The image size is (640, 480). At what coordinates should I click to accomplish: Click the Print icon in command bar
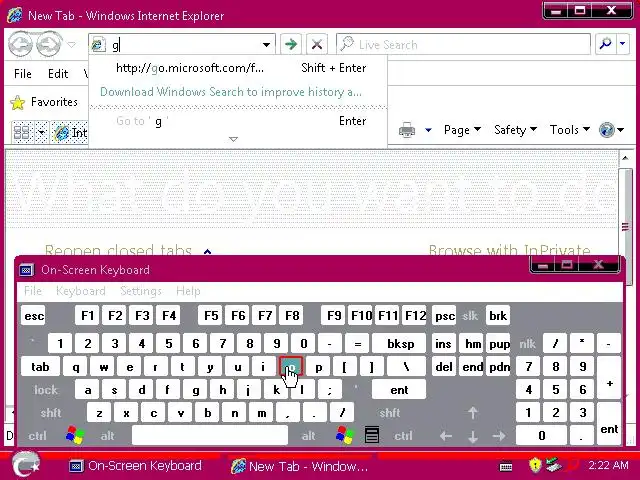[x=407, y=130]
